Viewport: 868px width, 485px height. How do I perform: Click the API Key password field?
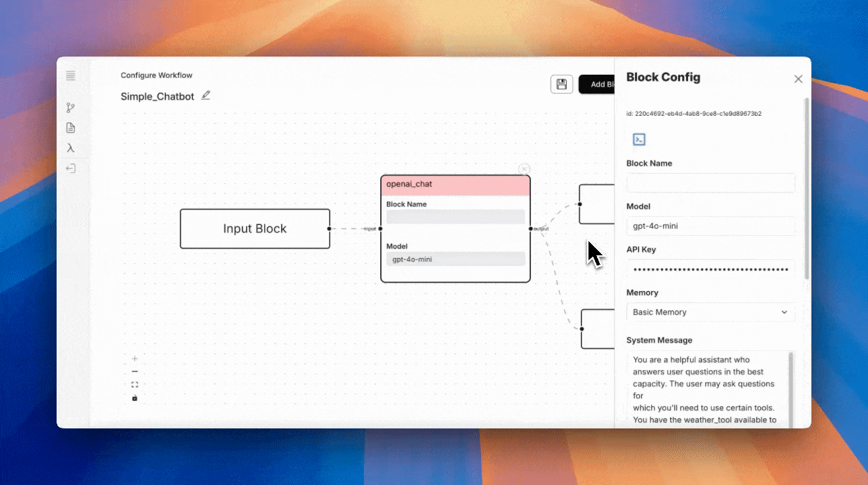click(x=710, y=269)
